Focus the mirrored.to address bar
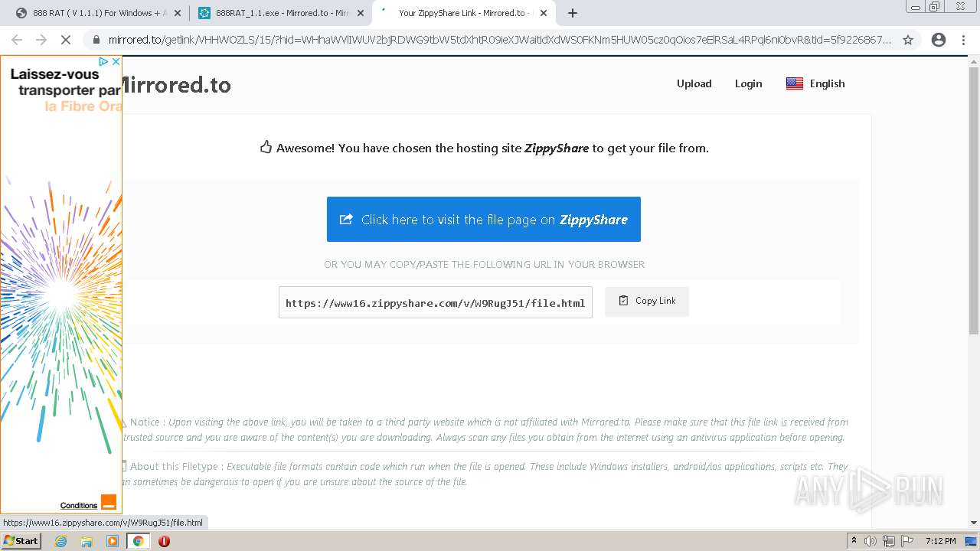Viewport: 980px width, 551px height. pyautogui.click(x=499, y=40)
